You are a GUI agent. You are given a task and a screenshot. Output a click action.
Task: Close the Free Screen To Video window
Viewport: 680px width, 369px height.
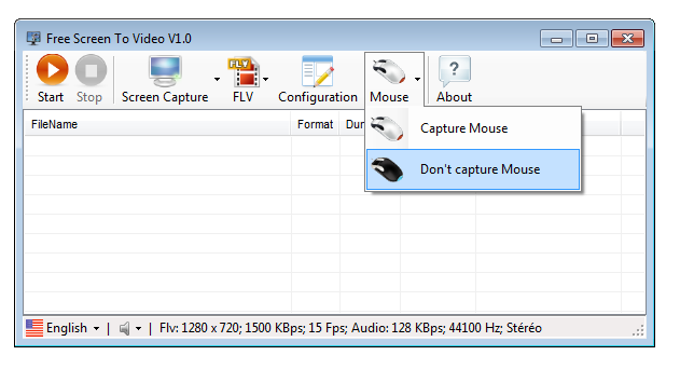(x=627, y=39)
